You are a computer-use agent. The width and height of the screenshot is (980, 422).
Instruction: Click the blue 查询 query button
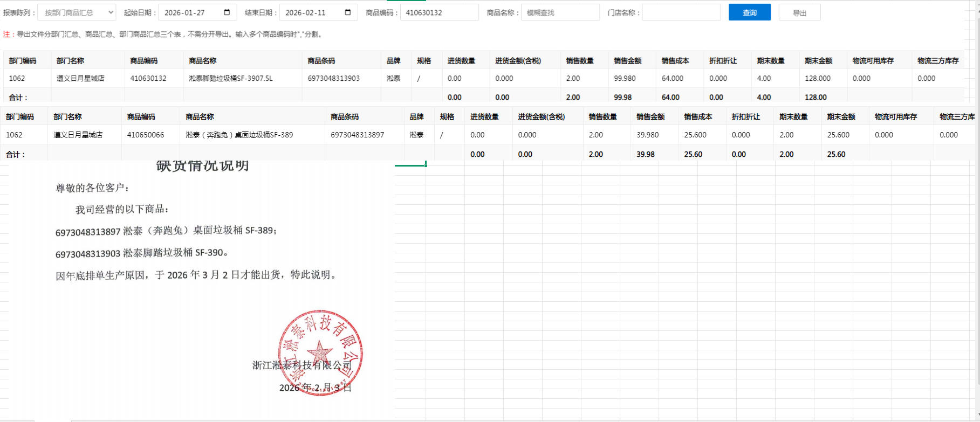tap(749, 12)
